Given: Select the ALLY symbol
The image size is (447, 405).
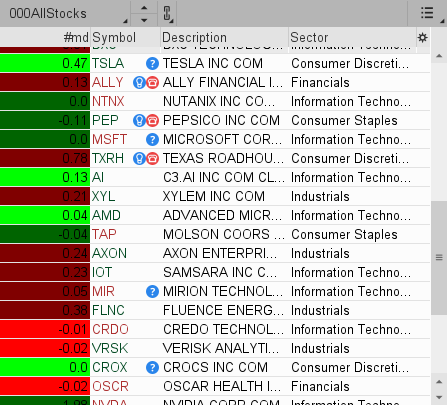Looking at the screenshot, I should click(108, 82).
